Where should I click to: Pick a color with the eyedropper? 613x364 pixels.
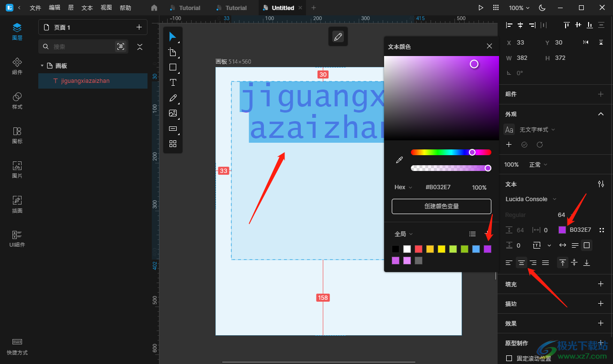click(x=399, y=160)
